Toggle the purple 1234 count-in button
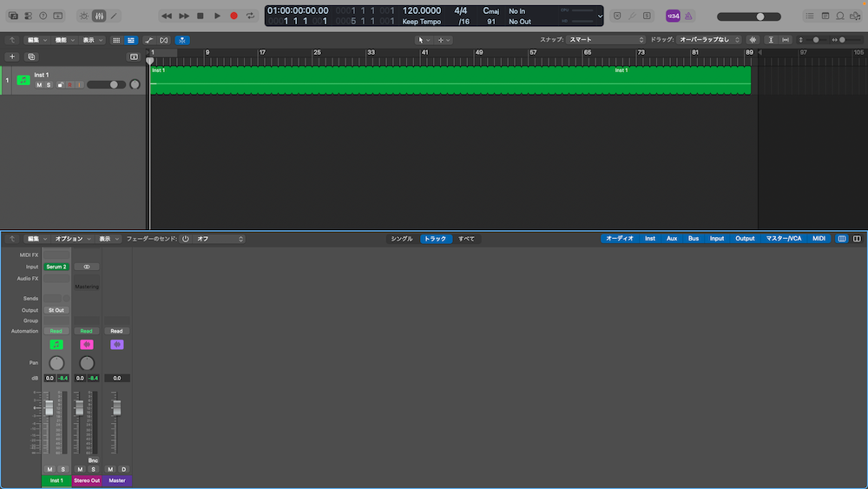 pyautogui.click(x=673, y=16)
